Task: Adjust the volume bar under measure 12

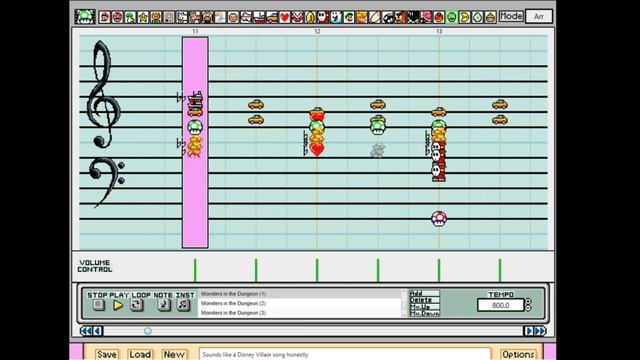Action: click(x=317, y=270)
